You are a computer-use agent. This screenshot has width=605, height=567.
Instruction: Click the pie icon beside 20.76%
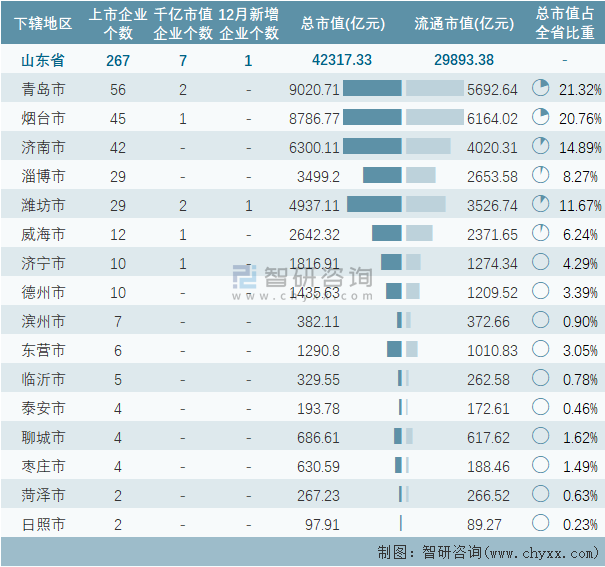click(541, 118)
